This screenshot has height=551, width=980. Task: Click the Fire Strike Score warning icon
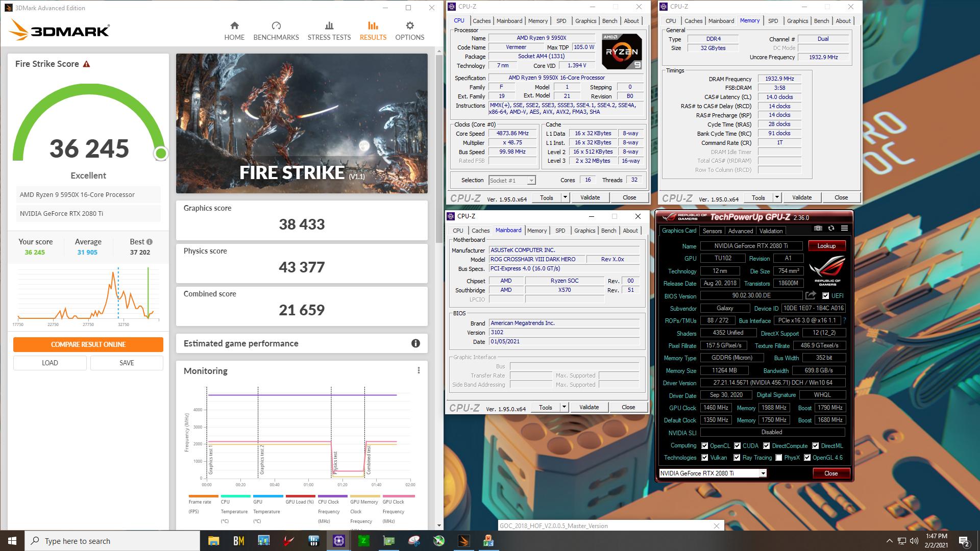87,64
